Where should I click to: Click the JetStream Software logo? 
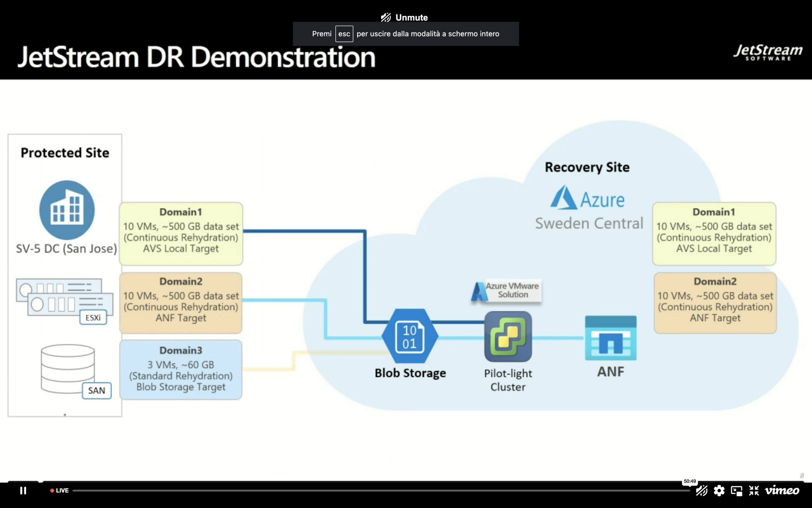(768, 52)
